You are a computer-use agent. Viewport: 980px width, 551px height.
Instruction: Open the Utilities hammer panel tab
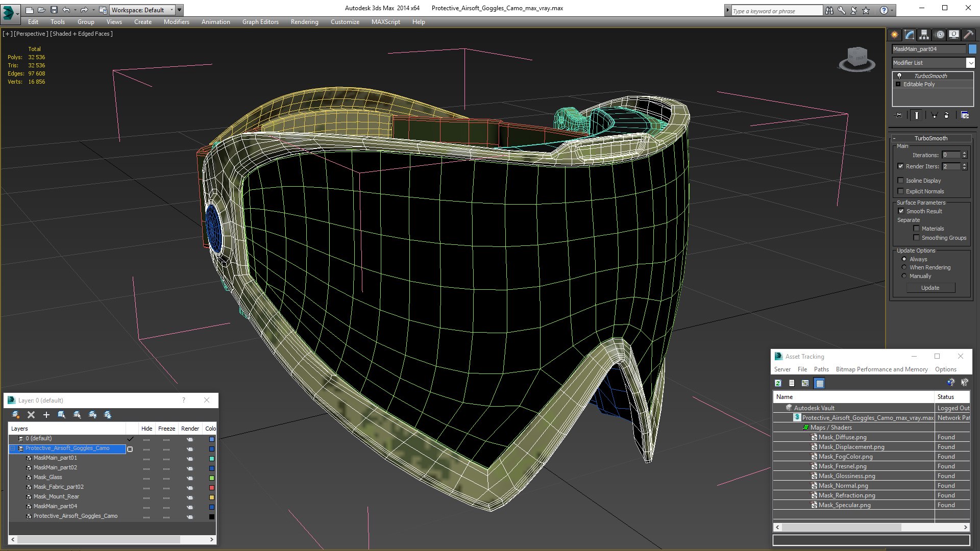click(x=968, y=35)
